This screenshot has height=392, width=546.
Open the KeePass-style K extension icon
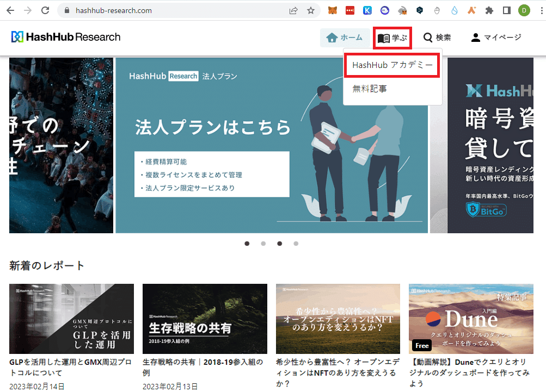[367, 10]
